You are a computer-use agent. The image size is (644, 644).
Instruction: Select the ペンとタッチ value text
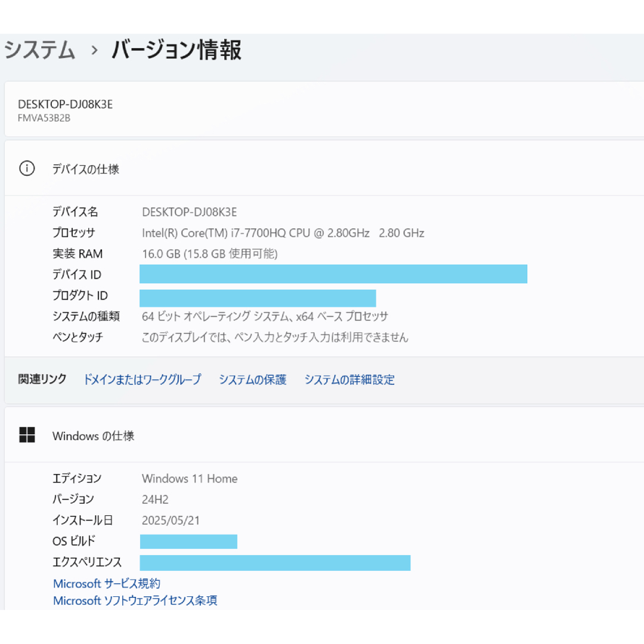pos(275,337)
